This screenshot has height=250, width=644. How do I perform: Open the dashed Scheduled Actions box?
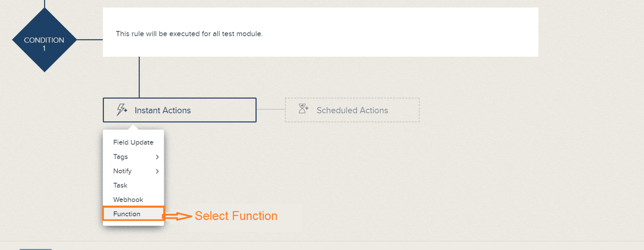point(352,110)
